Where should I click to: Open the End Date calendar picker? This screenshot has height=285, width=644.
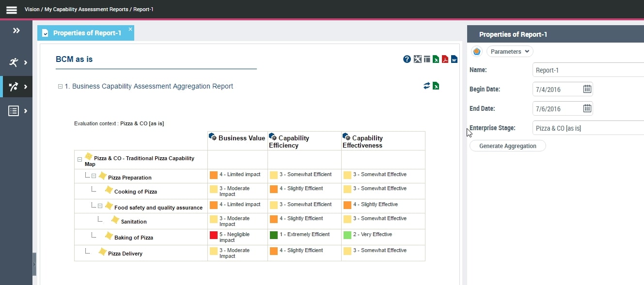(587, 108)
